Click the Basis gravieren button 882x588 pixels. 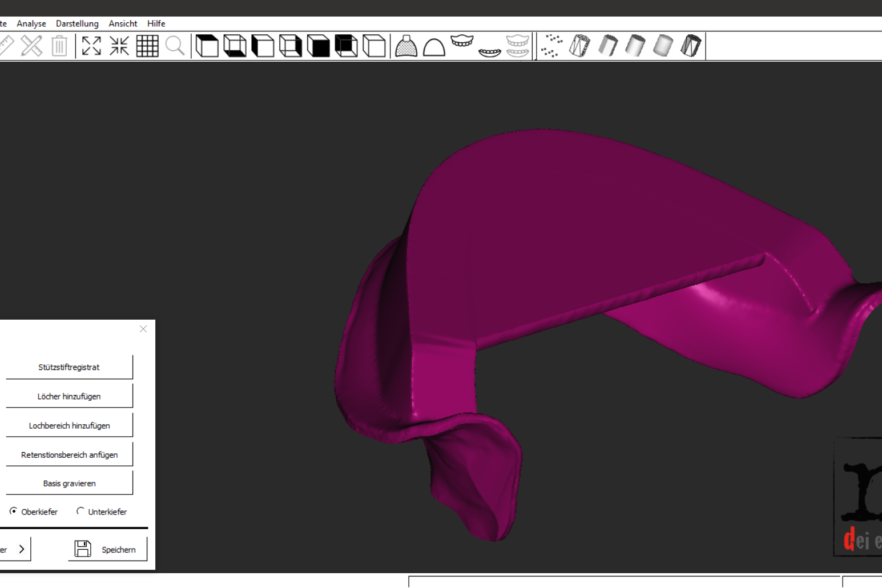[x=69, y=483]
